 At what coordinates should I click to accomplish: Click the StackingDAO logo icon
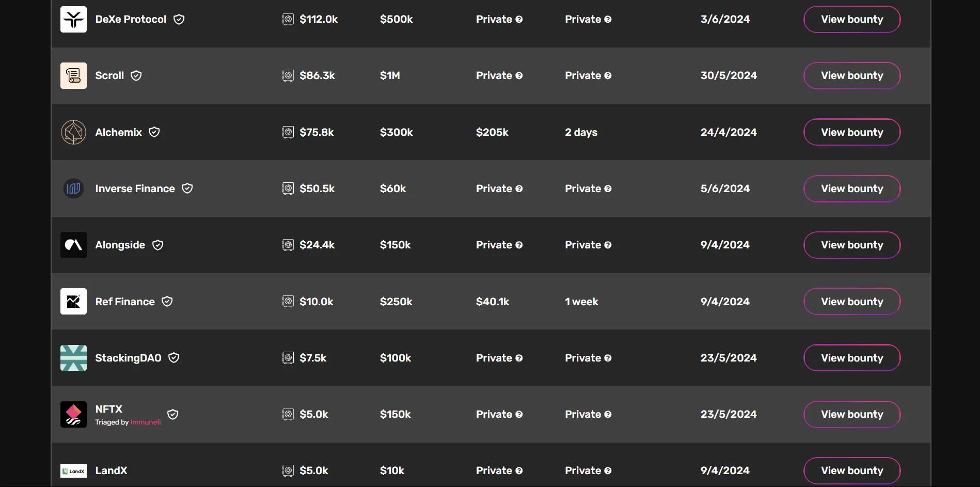click(x=73, y=358)
